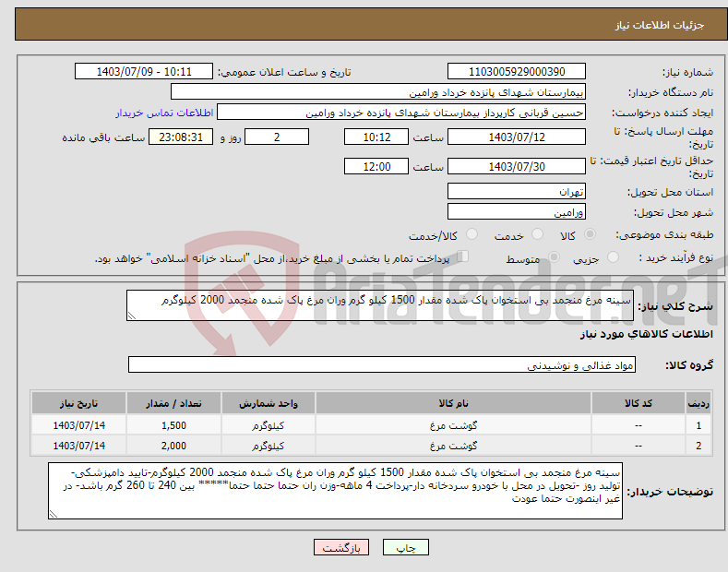This screenshot has height=572, width=728.
Task: Click the کد کالا column header
Action: [x=638, y=403]
